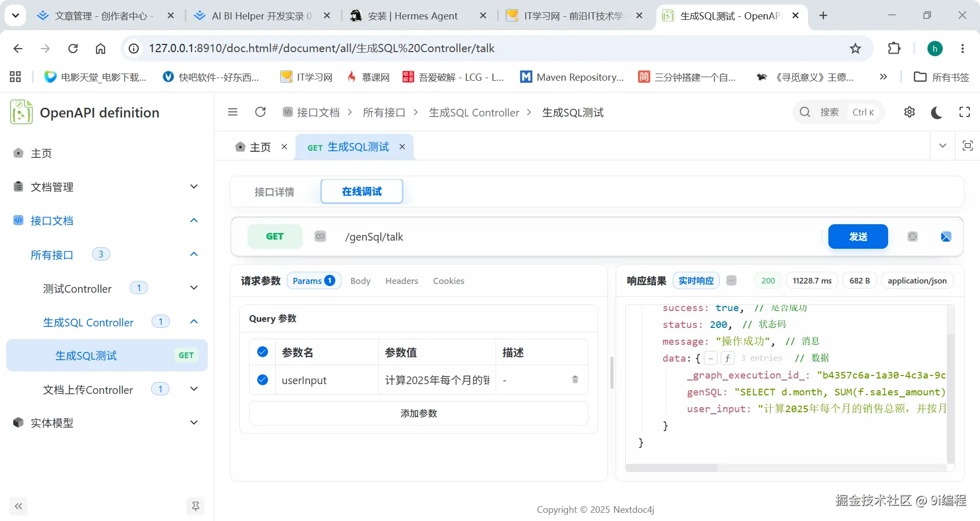This screenshot has width=980, height=521.
Task: Click the blue icon after the reset icon
Action: pos(946,236)
